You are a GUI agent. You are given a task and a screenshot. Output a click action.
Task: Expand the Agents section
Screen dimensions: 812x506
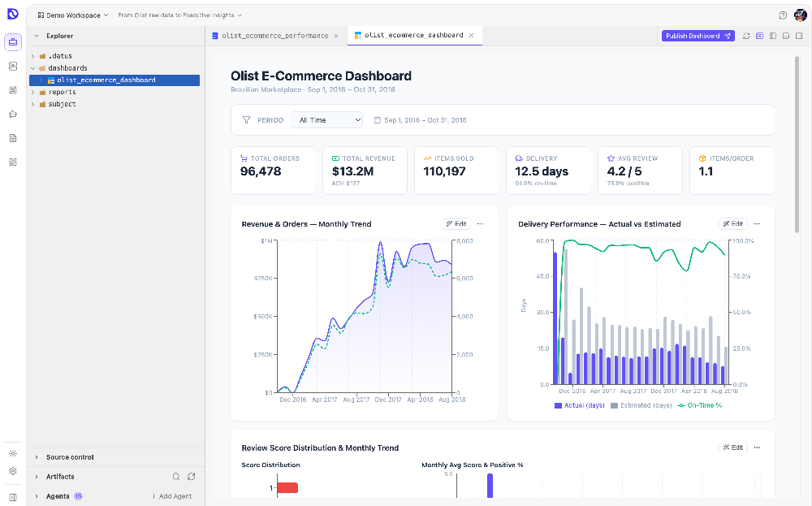pyautogui.click(x=37, y=496)
